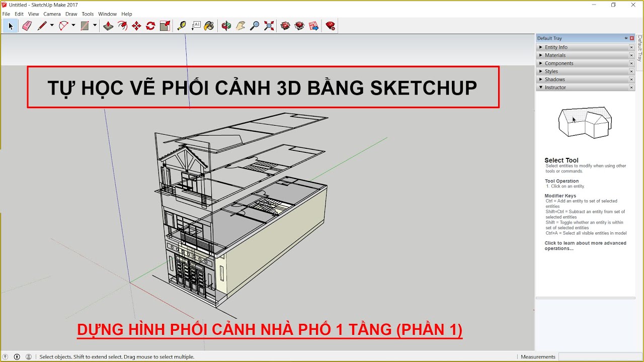The image size is (644, 362).
Task: Click the Instructor house illustration
Action: pyautogui.click(x=585, y=122)
